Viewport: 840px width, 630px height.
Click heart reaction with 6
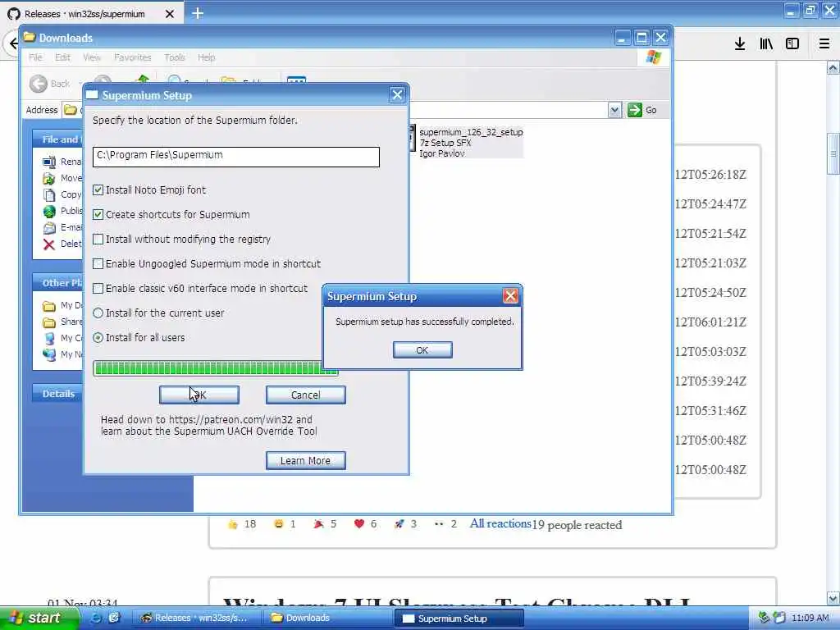click(x=365, y=524)
